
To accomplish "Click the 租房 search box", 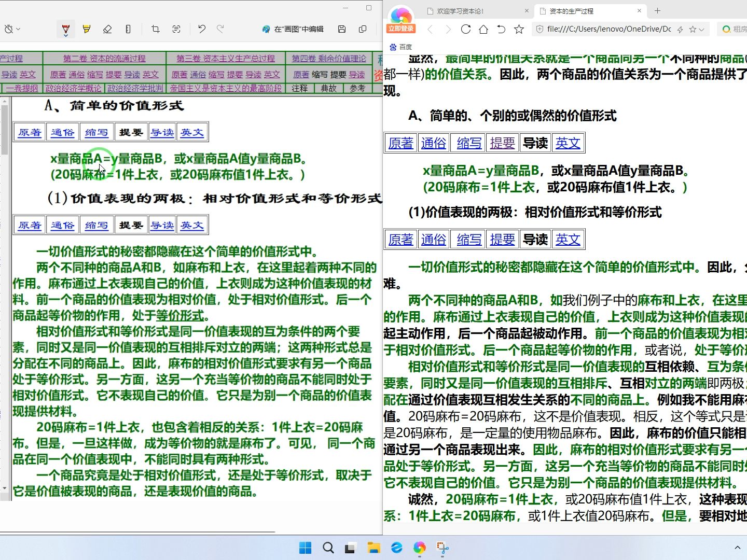I will click(x=732, y=30).
